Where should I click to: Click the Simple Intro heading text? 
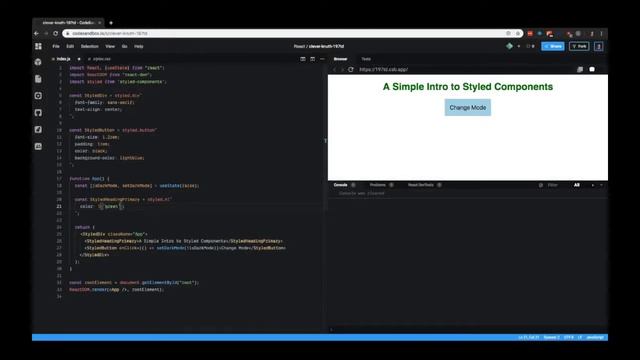(468, 87)
